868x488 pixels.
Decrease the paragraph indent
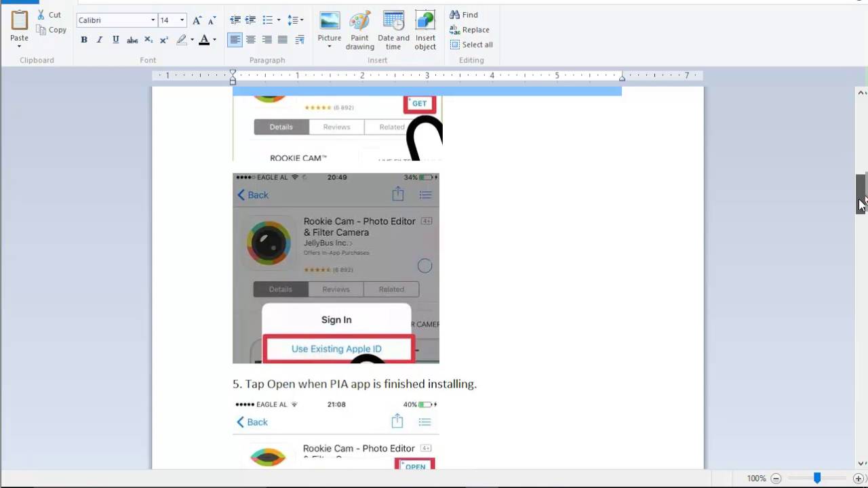coord(235,20)
